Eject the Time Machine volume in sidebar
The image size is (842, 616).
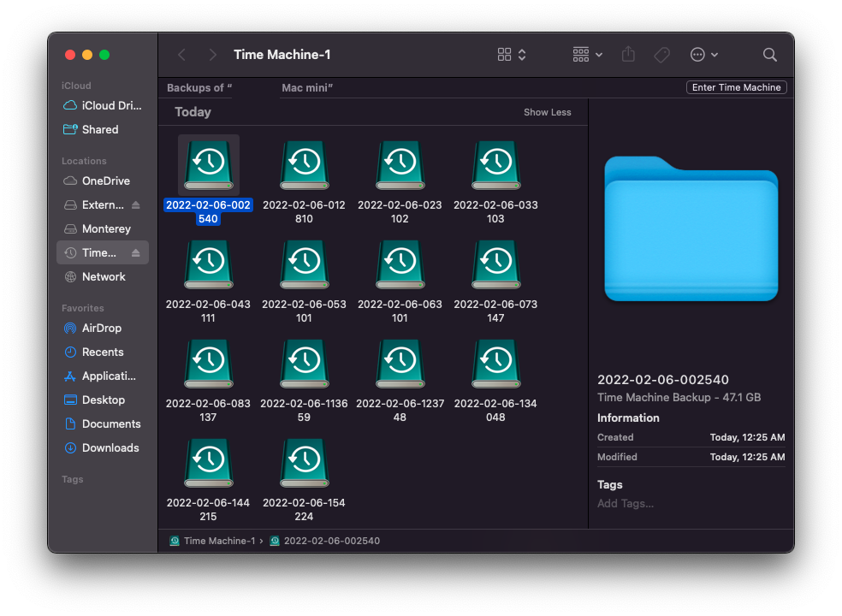(x=136, y=253)
